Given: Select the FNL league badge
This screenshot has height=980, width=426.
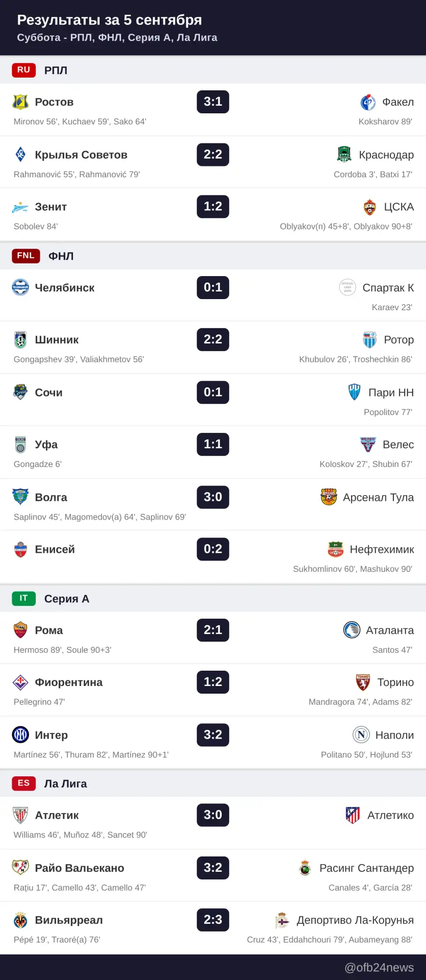Looking at the screenshot, I should [x=26, y=256].
